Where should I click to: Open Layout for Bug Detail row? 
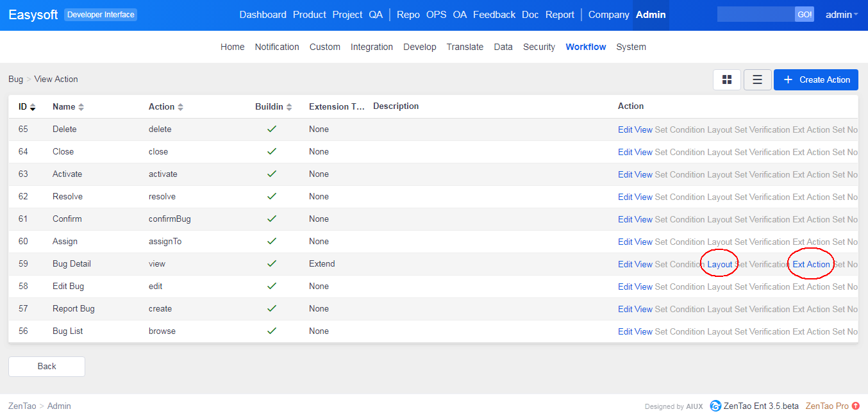tap(719, 264)
